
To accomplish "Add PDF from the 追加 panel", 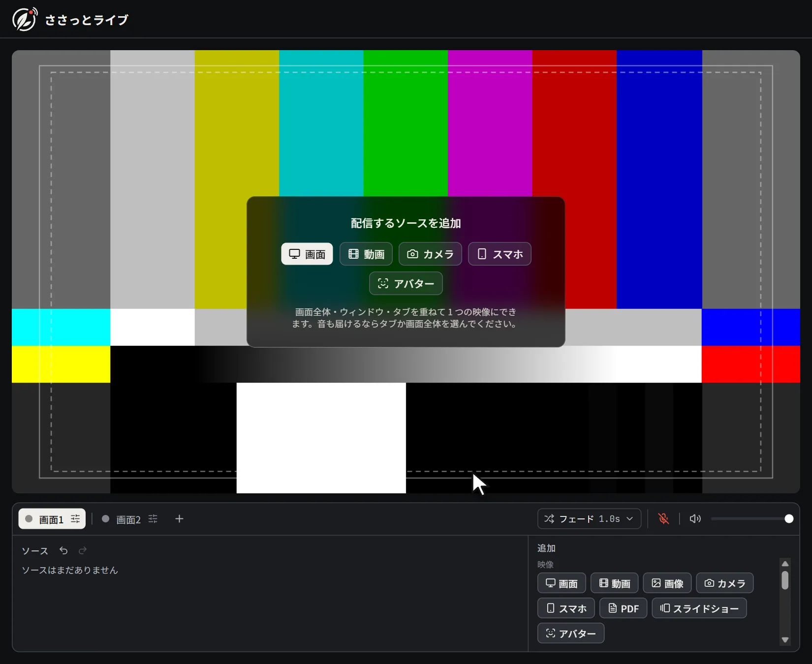I will [x=623, y=608].
